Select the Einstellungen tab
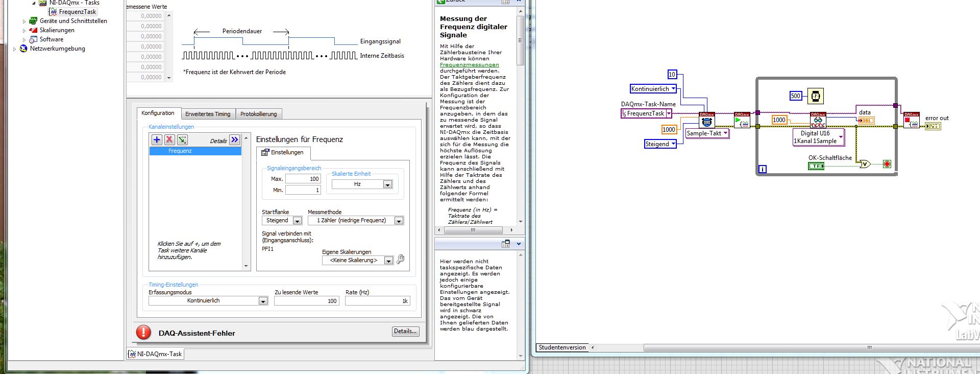 tap(283, 152)
